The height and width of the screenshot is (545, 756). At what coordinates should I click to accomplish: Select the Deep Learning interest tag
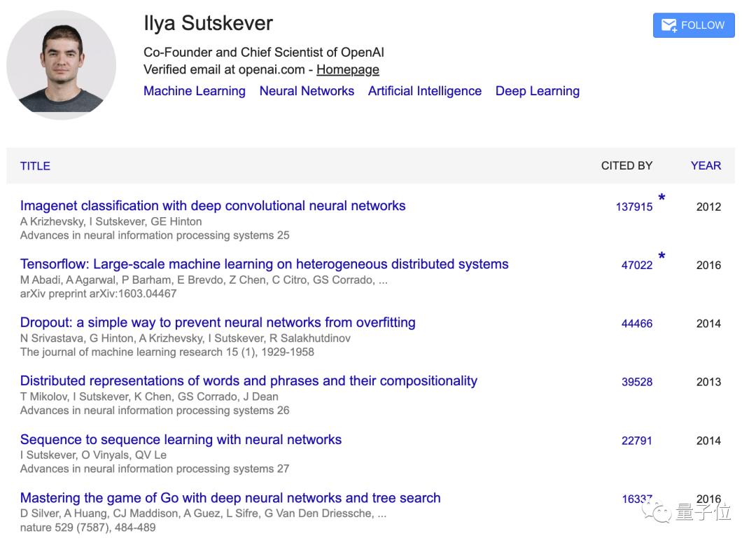538,90
